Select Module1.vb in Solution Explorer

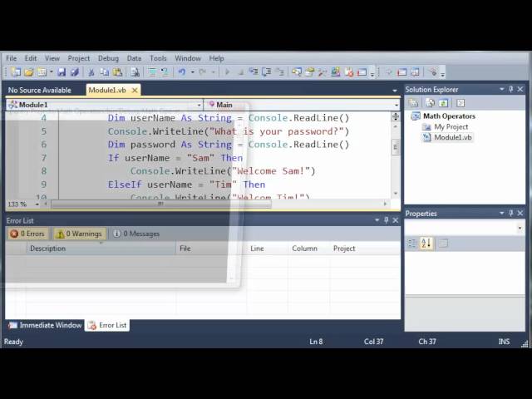tap(452, 137)
